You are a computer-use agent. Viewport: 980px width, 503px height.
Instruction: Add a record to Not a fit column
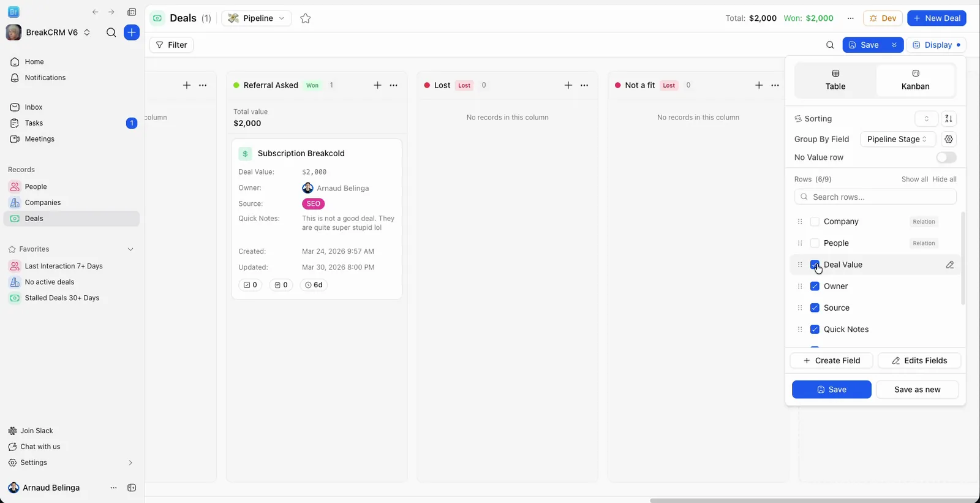coord(759,85)
